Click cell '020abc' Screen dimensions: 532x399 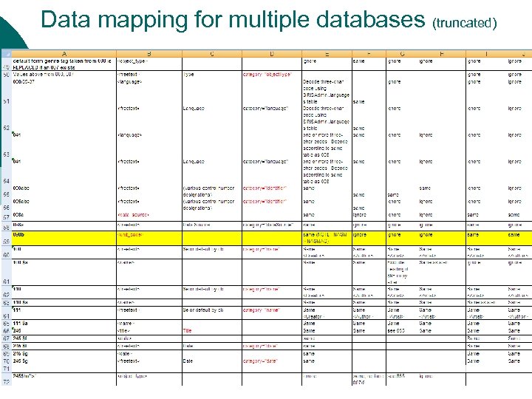click(x=64, y=191)
